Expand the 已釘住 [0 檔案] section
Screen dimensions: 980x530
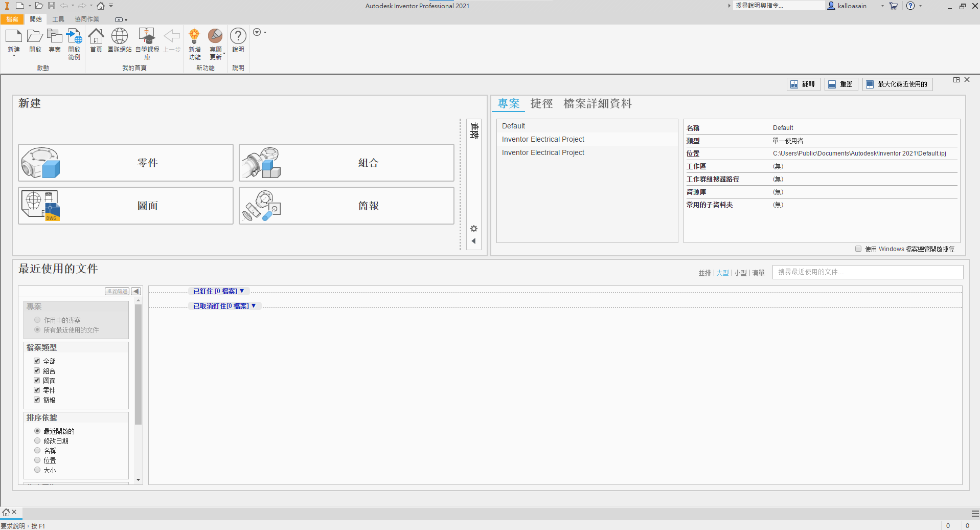[218, 291]
